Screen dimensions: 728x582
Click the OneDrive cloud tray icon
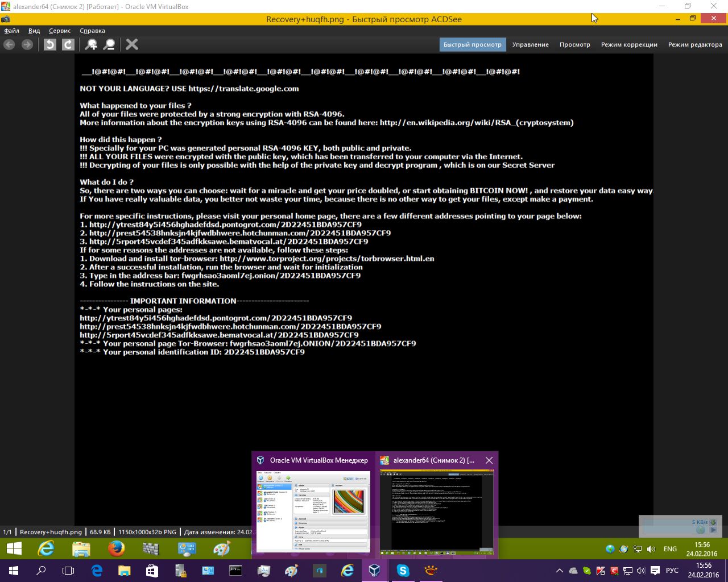point(573,571)
